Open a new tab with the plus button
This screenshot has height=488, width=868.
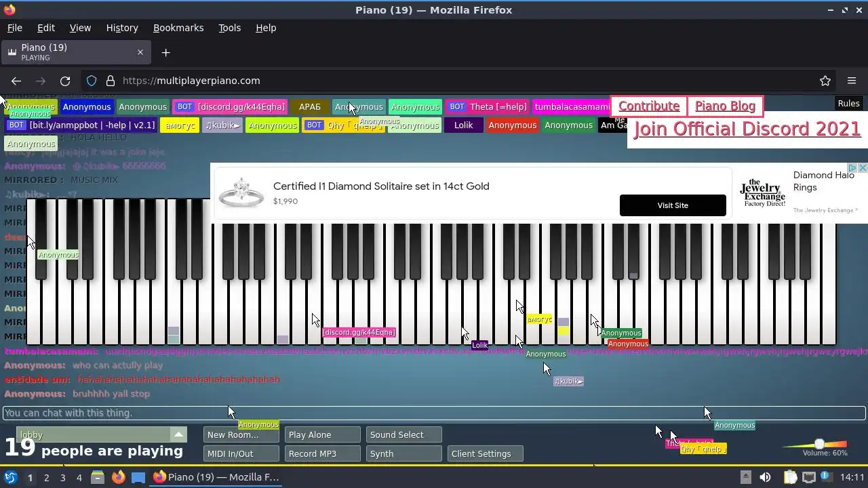(165, 52)
